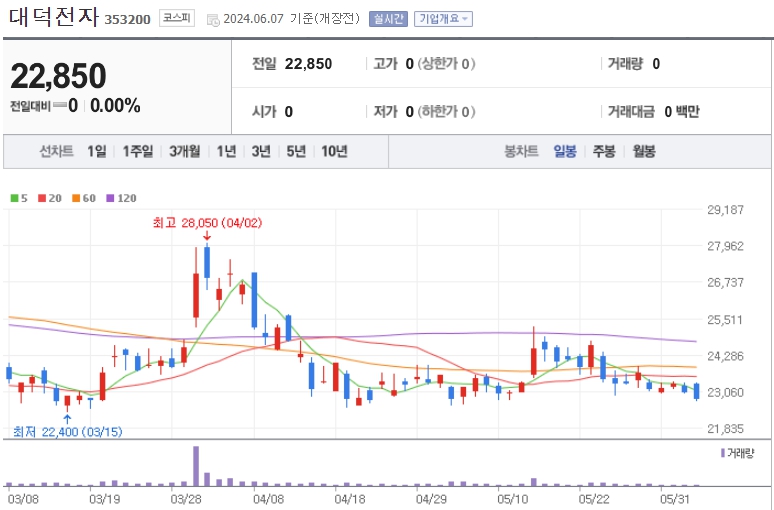Open the 기업개요 dropdown

[x=443, y=19]
